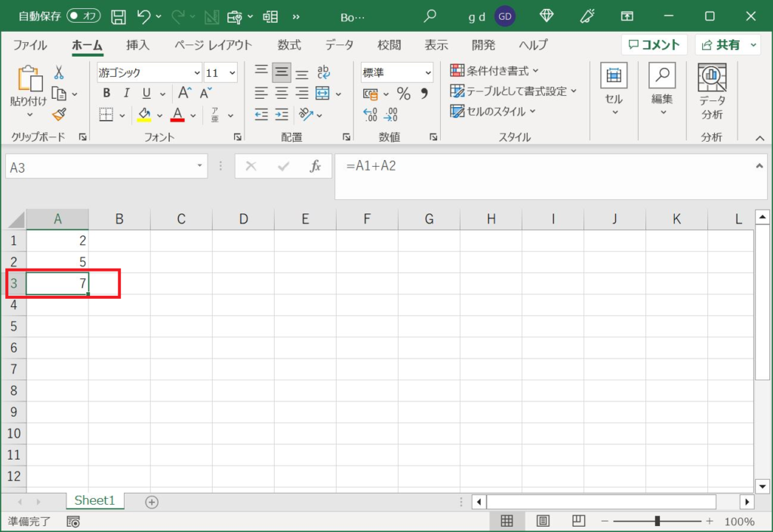Click the insert function fx icon
Screen dimensions: 773x532
[316, 167]
